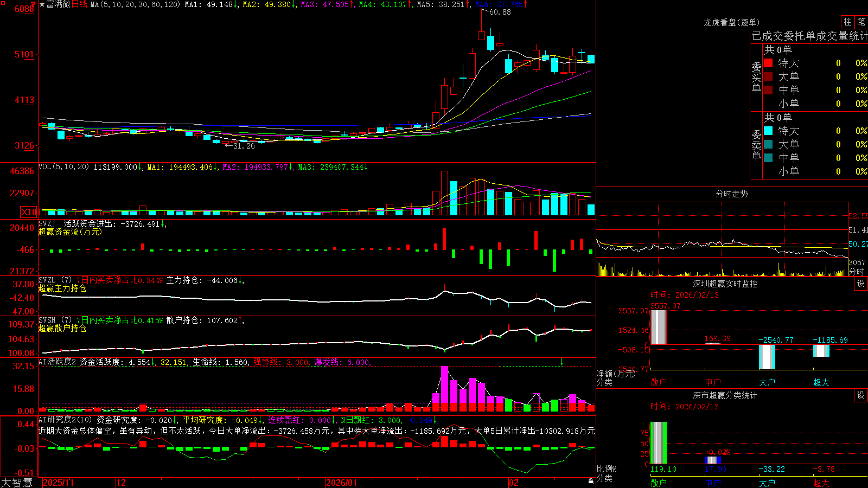The image size is (868, 488).
Task: Click the 大户 cyan bar in realtime monitor
Action: tap(767, 357)
